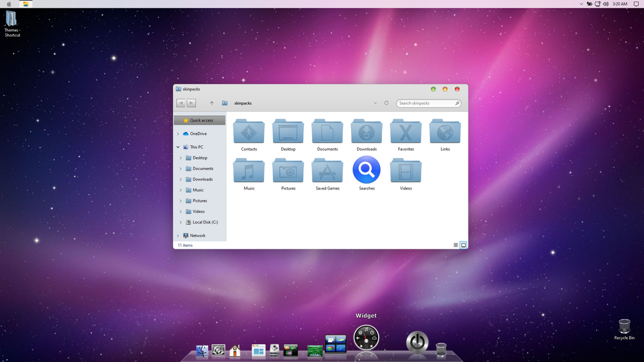Open the Finder icon in dock
This screenshot has height=362, width=644.
point(202,351)
